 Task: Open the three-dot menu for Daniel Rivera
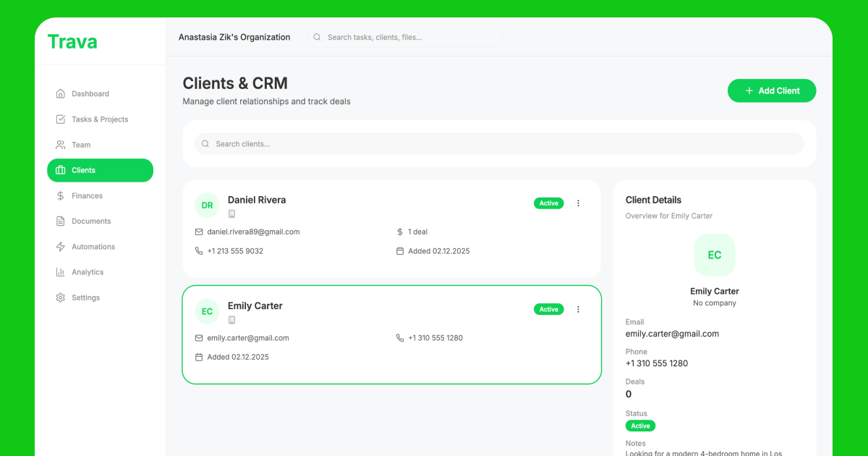578,203
